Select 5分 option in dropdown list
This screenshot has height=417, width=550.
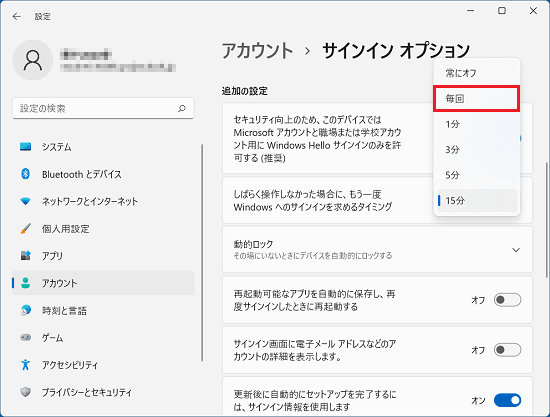tap(477, 175)
